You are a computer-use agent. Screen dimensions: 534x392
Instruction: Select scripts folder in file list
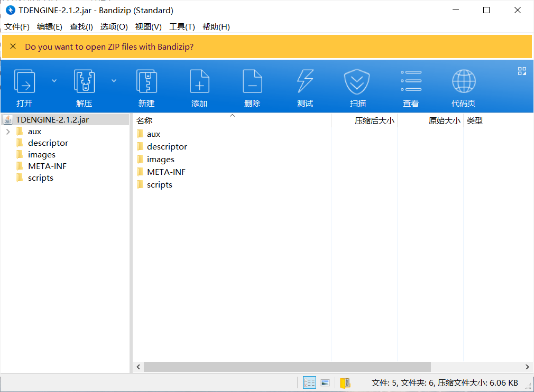click(x=159, y=185)
